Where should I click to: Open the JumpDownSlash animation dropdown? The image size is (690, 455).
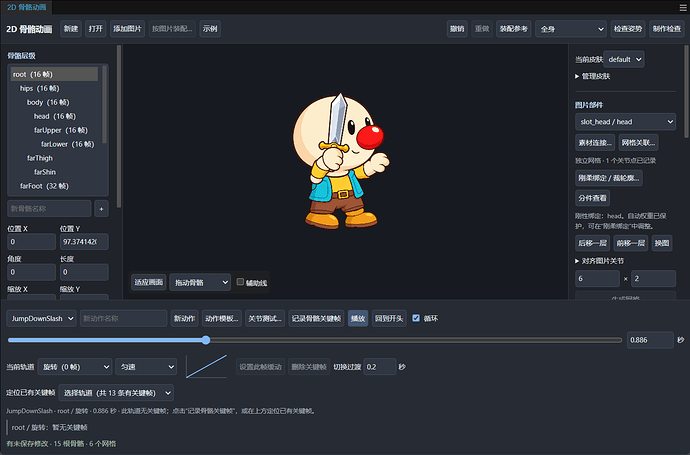[41, 319]
